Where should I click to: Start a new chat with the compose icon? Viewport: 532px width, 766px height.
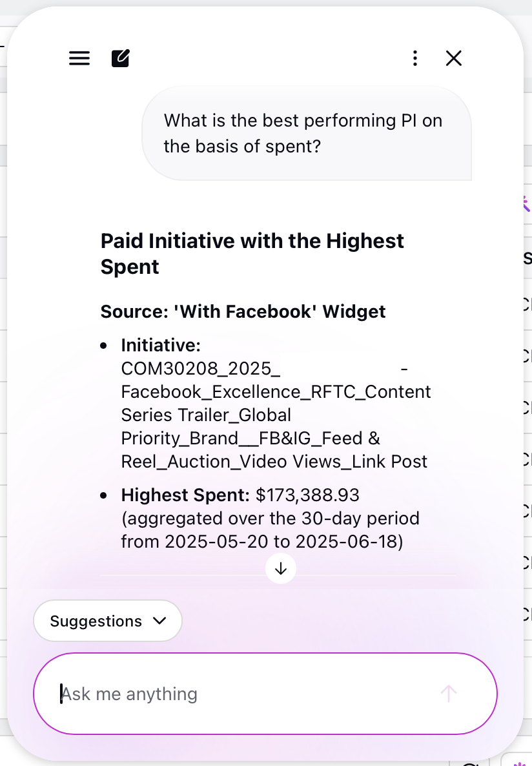coord(121,58)
